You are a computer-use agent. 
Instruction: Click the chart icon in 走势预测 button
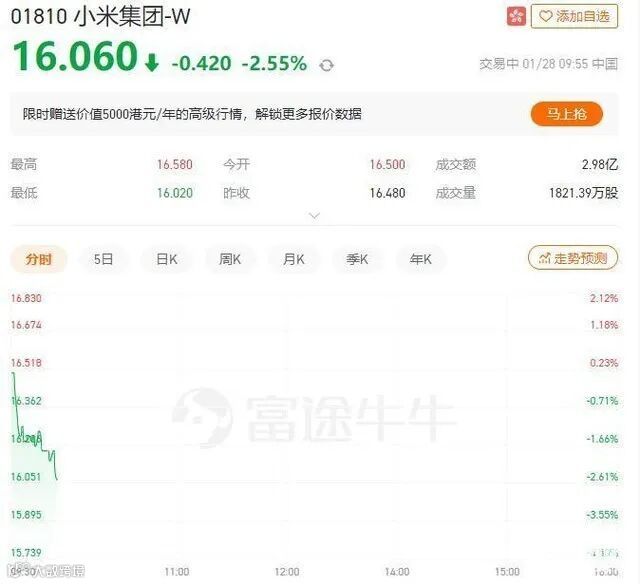point(544,258)
